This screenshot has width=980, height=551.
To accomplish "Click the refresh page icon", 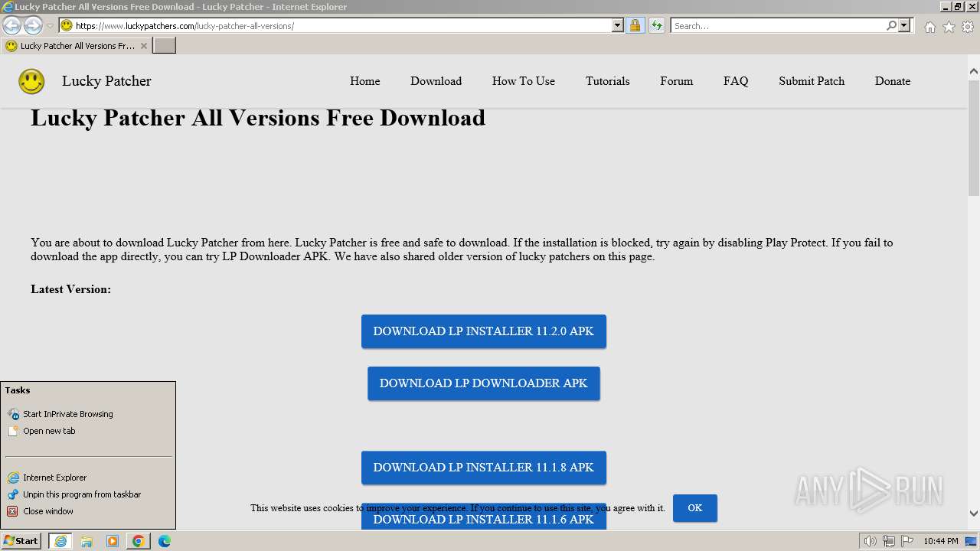I will 656,25.
